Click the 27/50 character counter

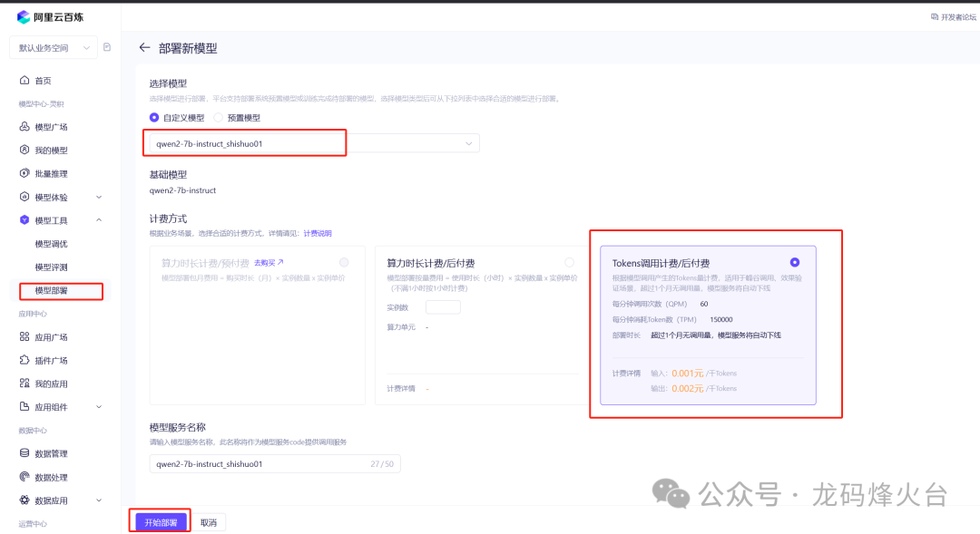pyautogui.click(x=382, y=464)
